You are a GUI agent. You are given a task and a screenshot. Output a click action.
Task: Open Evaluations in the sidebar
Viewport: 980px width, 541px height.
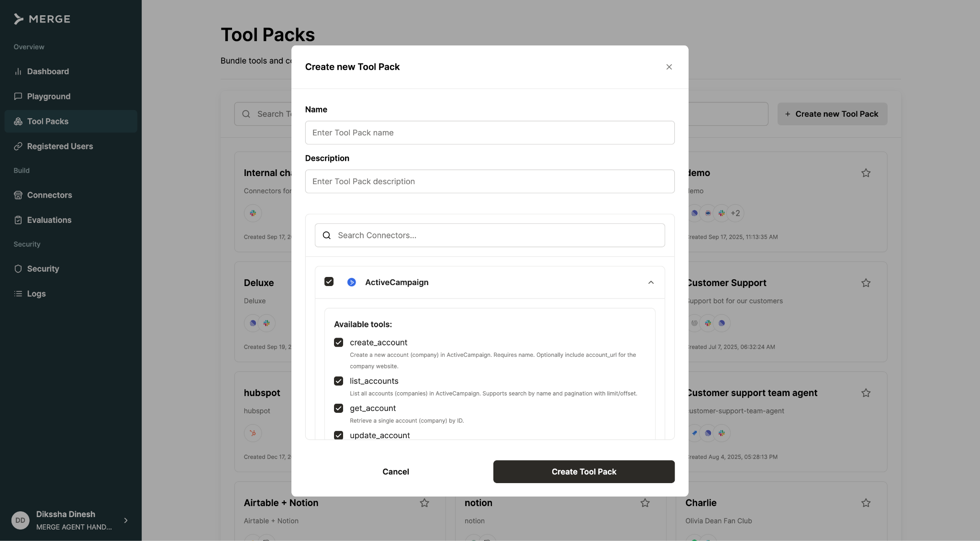71,220
